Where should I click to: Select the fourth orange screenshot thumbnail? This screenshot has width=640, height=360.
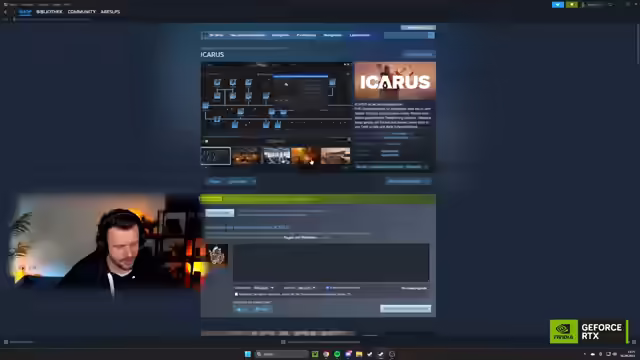[305, 156]
